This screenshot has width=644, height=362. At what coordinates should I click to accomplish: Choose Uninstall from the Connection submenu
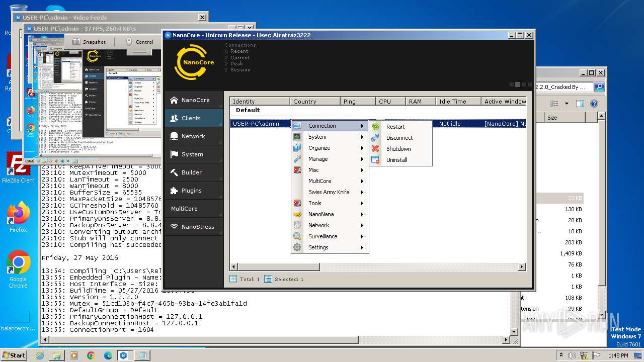401,160
